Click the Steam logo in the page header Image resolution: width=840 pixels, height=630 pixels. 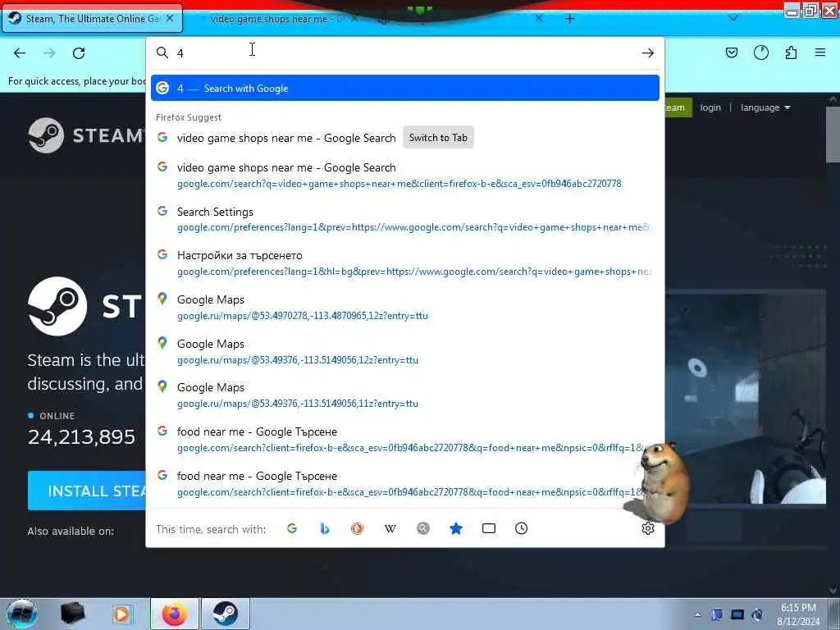pos(85,135)
